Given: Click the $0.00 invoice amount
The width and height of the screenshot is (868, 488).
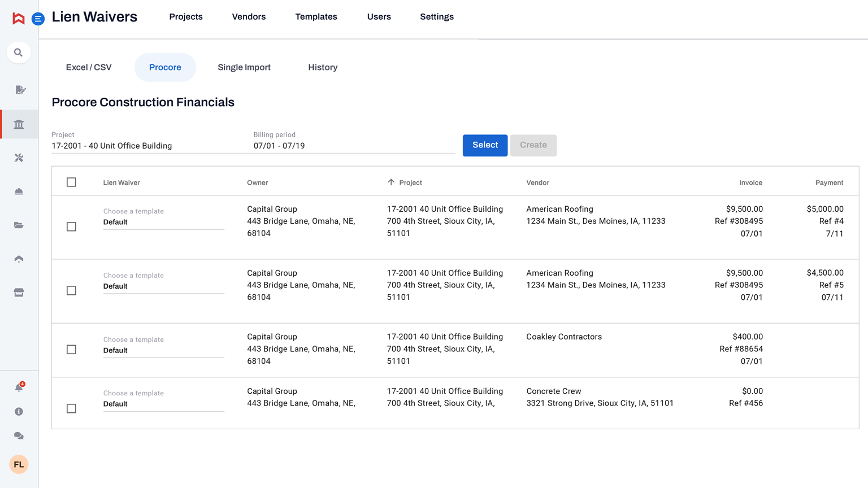Looking at the screenshot, I should [x=753, y=391].
